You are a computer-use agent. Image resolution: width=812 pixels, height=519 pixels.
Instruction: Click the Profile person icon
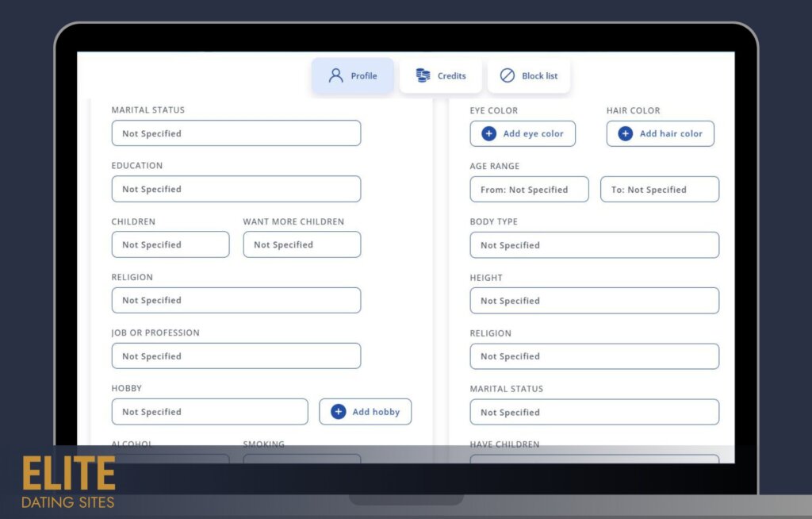click(x=335, y=75)
